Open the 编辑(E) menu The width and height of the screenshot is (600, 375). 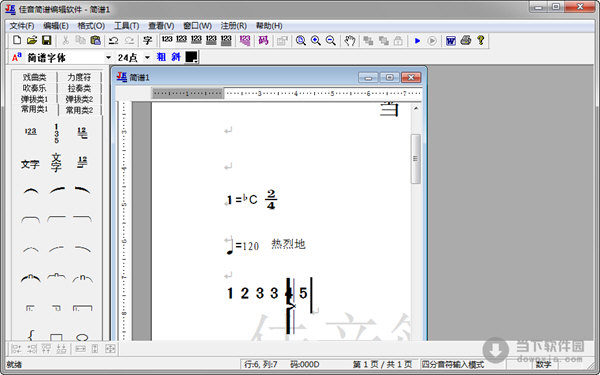pos(56,26)
